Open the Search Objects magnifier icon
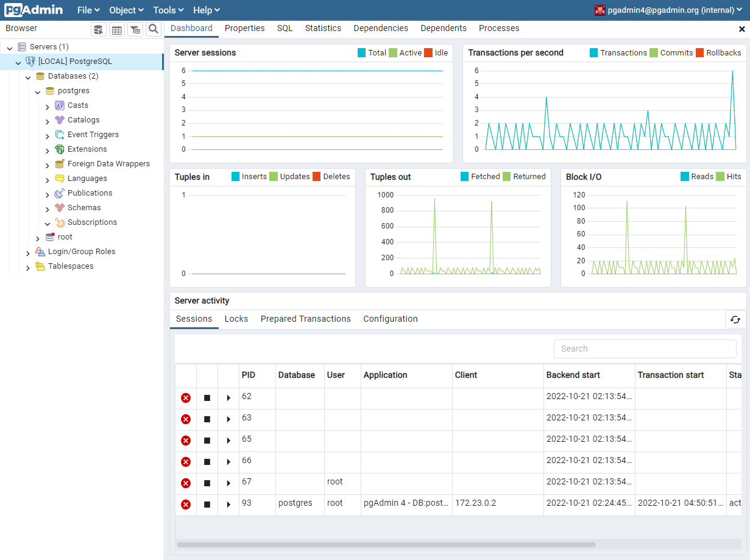 click(x=153, y=29)
